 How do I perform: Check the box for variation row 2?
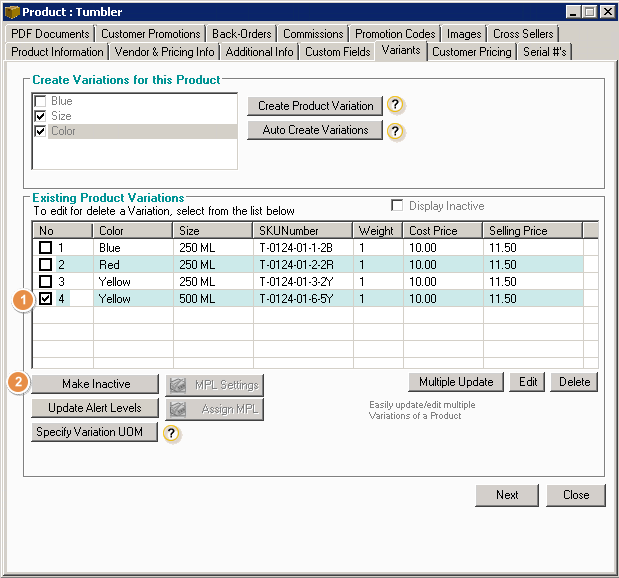[44, 265]
